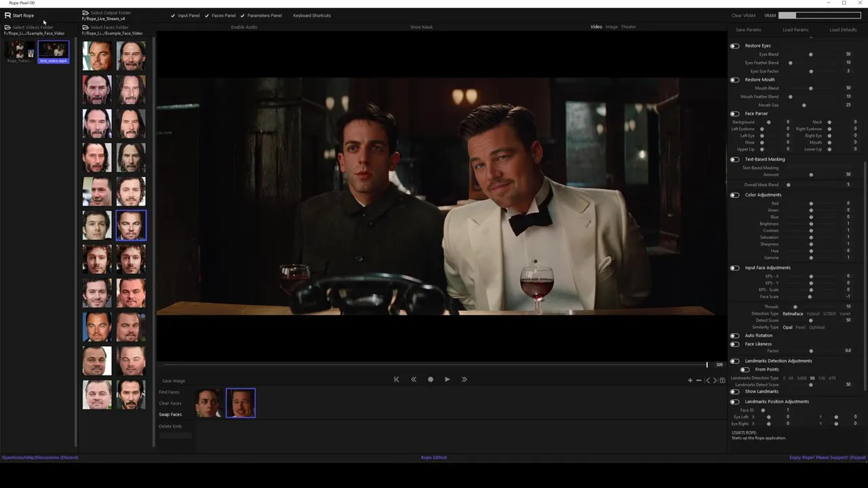Enable the Restore Mouth toggle
Screen dimensions: 868x488
(734, 80)
